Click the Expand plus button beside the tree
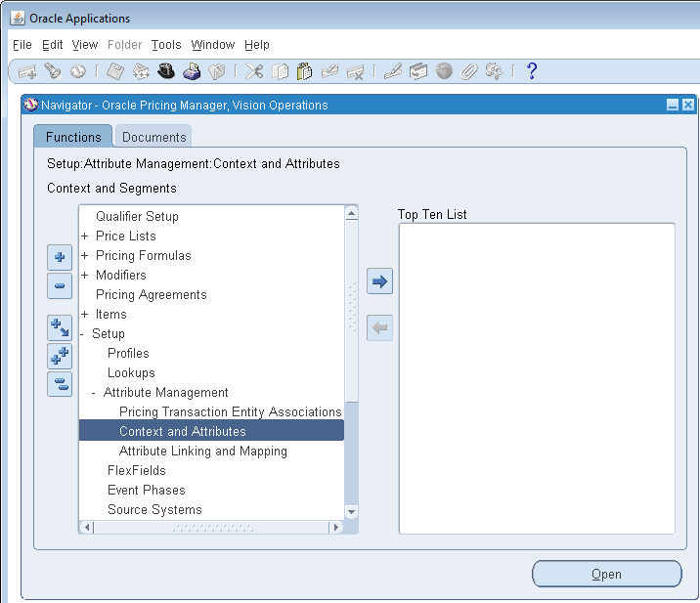The height and width of the screenshot is (603, 700). tap(60, 257)
